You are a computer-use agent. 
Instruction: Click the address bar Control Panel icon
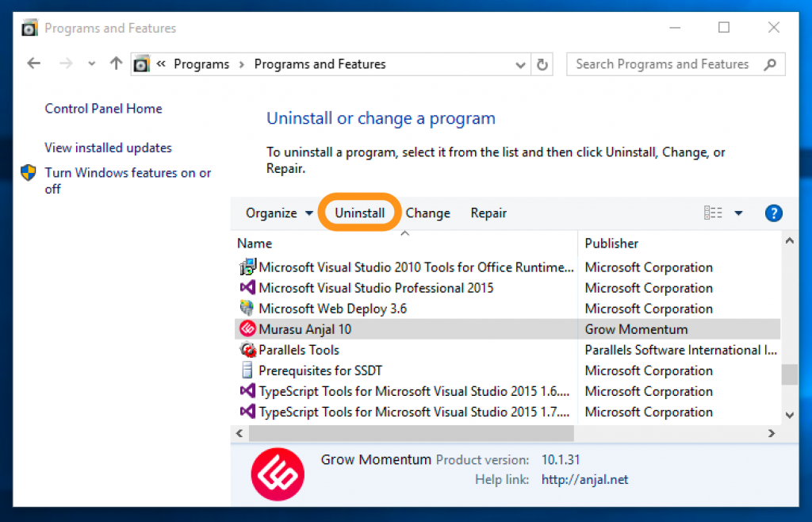coord(141,64)
